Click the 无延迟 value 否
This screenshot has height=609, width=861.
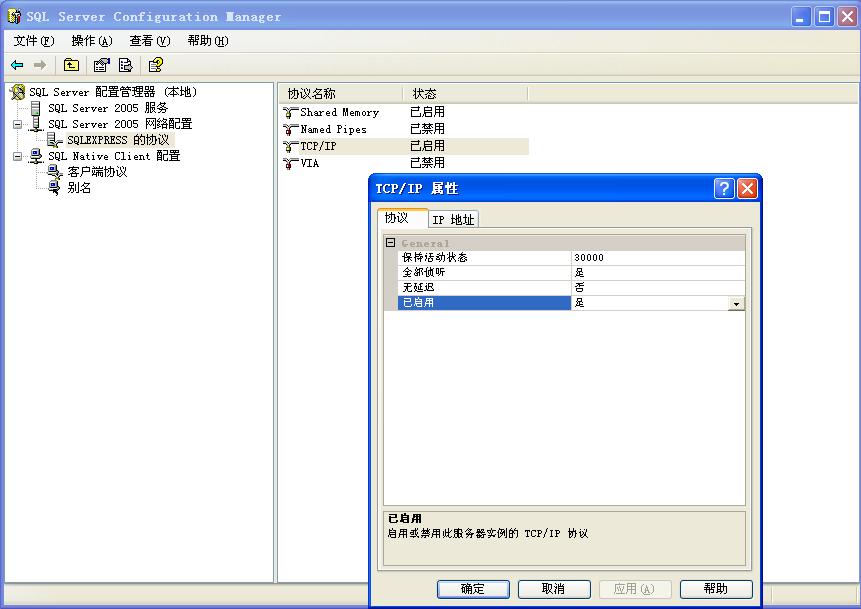658,287
